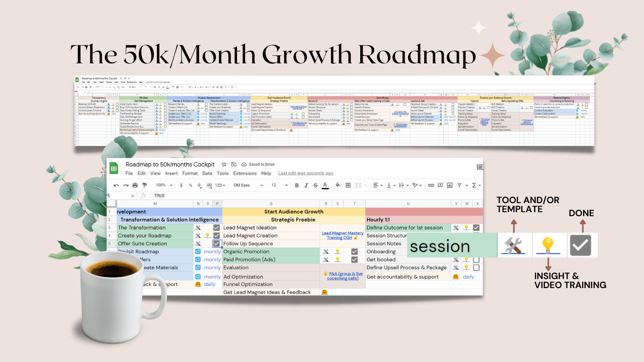The width and height of the screenshot is (644, 362).
Task: Open the fill color paint bucket
Action: point(338,185)
